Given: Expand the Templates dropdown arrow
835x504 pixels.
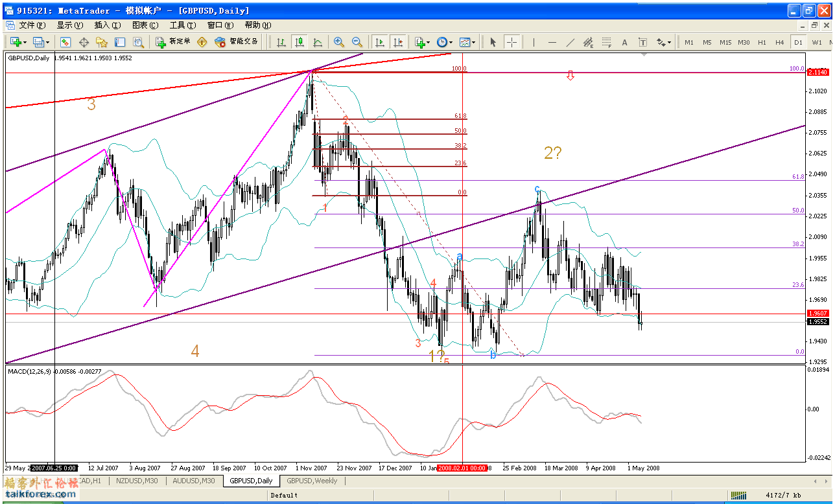Looking at the screenshot, I should pos(474,43).
